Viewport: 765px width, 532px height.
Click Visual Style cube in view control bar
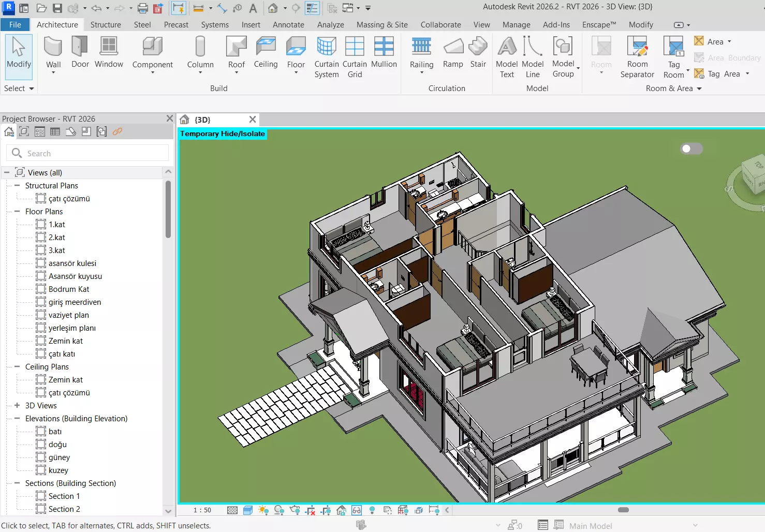pyautogui.click(x=248, y=510)
